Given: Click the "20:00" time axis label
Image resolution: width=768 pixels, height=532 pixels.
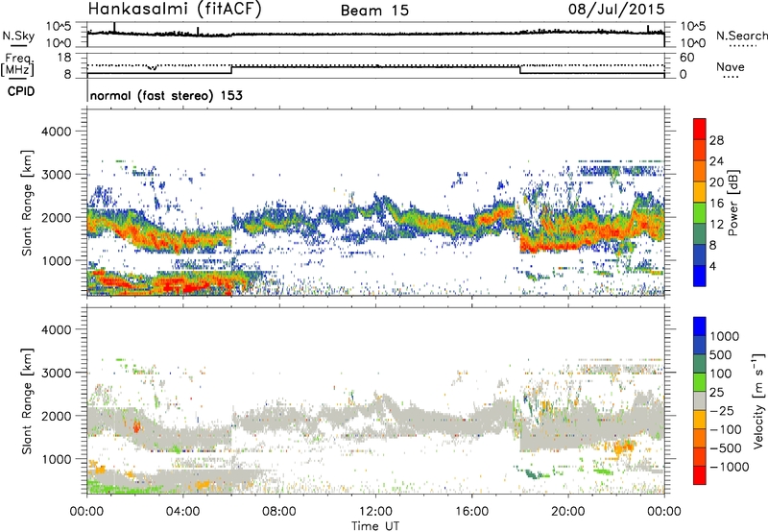Looking at the screenshot, I should click(x=568, y=512).
